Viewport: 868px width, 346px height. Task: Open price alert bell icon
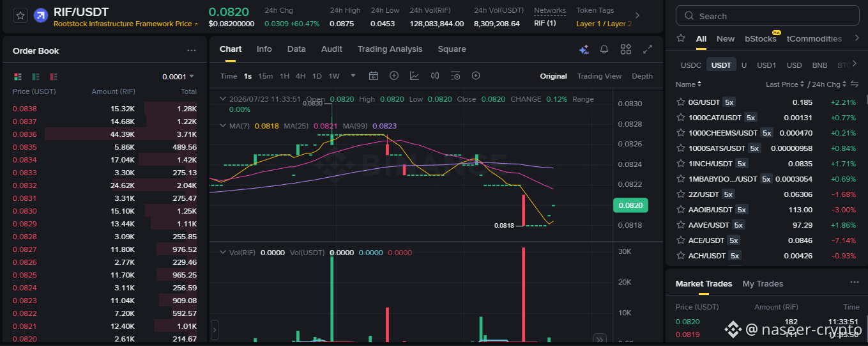[x=604, y=49]
